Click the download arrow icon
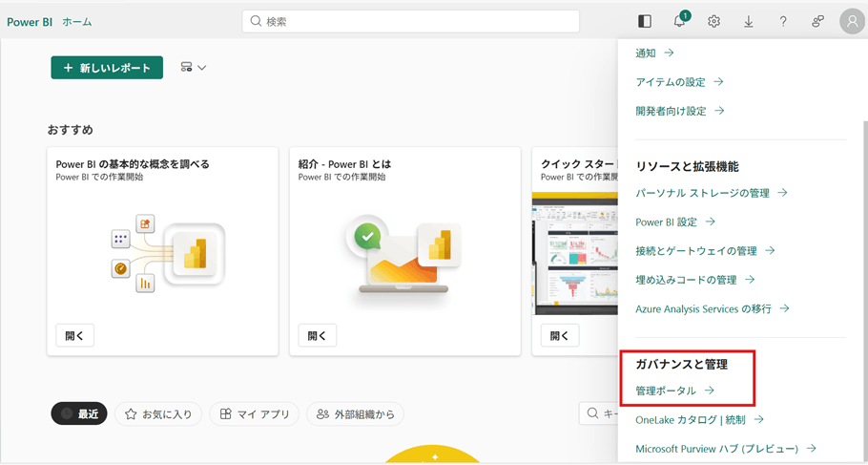 [749, 21]
